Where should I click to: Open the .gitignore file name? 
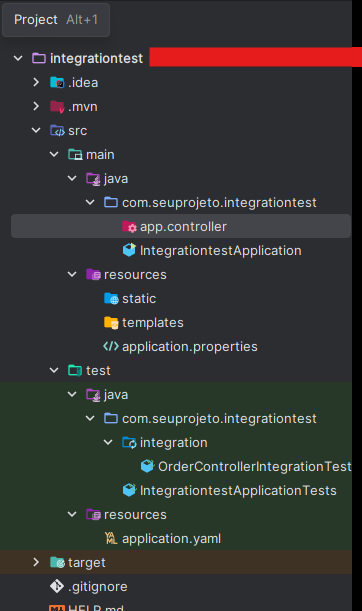98,587
